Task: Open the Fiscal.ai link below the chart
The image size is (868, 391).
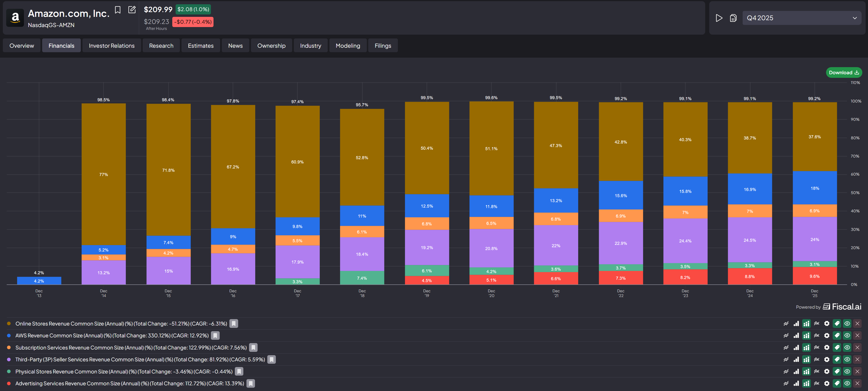Action: click(x=842, y=307)
